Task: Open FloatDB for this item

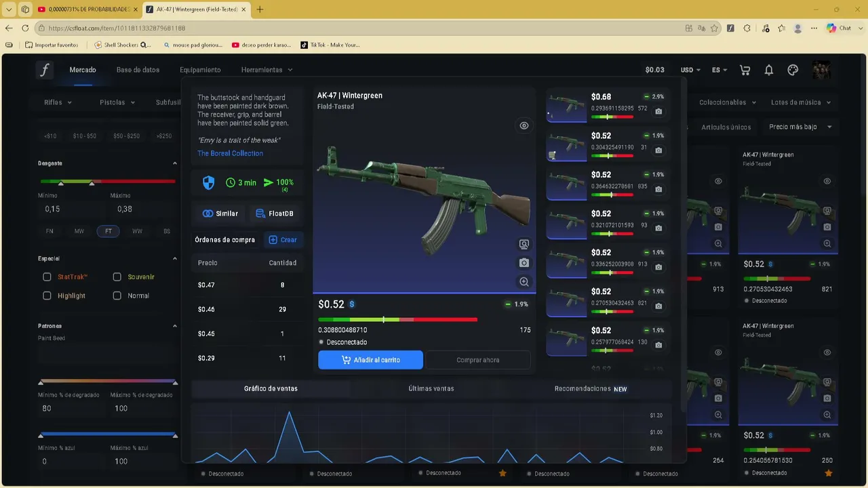Action: (275, 213)
